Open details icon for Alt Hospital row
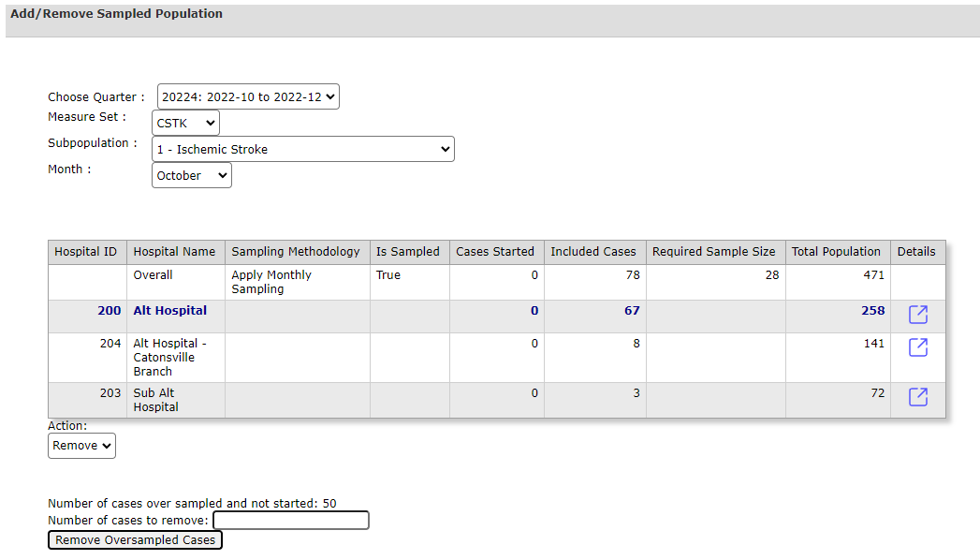This screenshot has height=560, width=980. [x=917, y=315]
